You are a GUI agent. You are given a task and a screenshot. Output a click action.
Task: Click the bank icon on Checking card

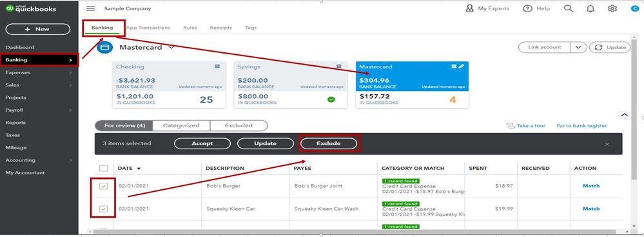(217, 67)
